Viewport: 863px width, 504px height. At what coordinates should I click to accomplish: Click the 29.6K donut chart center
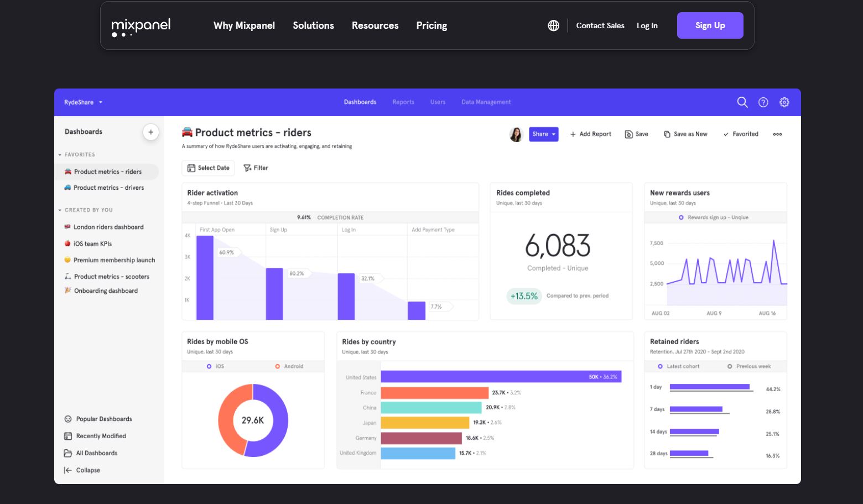(253, 420)
